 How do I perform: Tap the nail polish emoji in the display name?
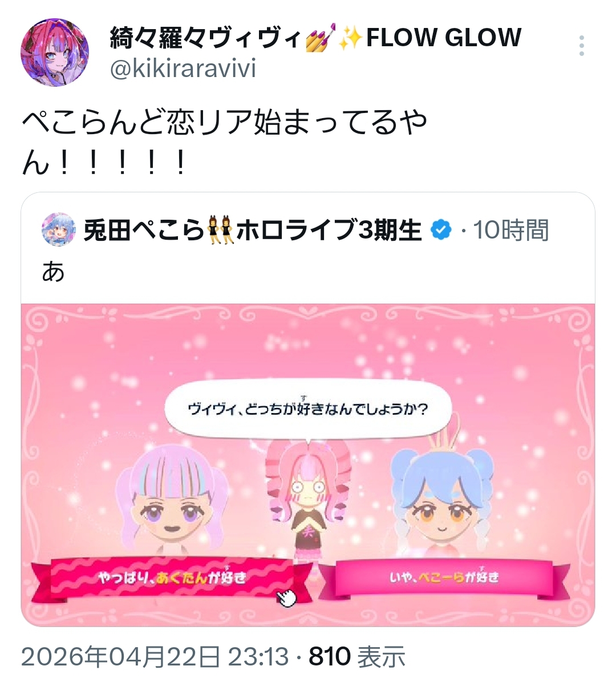click(x=321, y=38)
